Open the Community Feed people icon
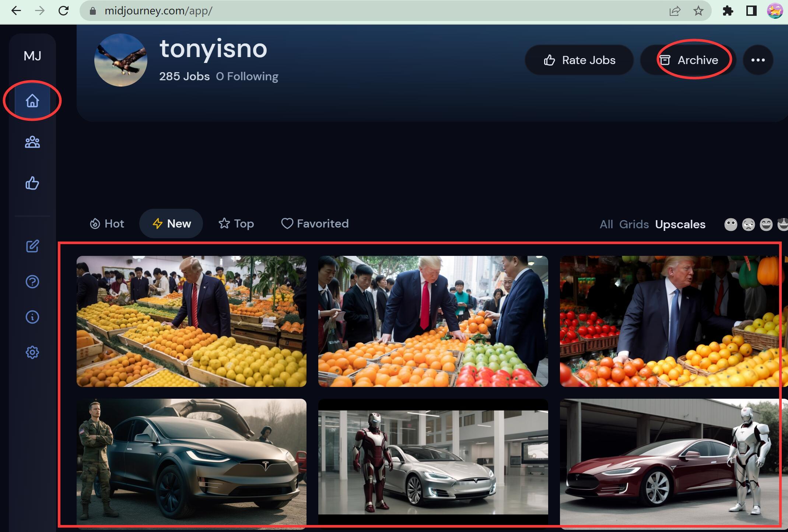 tap(32, 142)
